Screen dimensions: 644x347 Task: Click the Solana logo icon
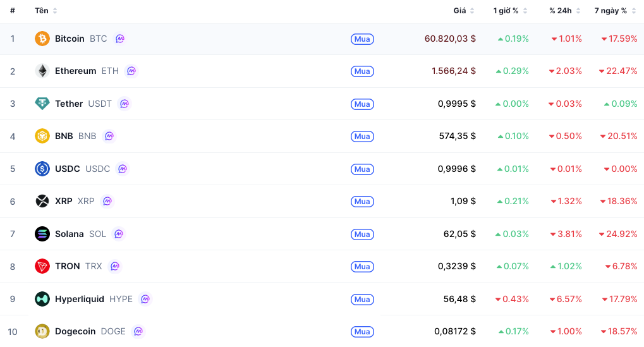(x=42, y=234)
